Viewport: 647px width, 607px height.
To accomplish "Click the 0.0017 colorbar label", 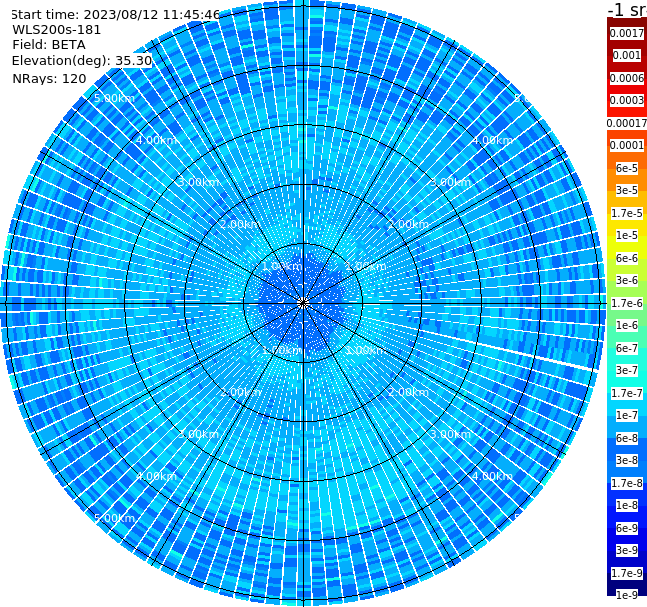I will (x=627, y=33).
